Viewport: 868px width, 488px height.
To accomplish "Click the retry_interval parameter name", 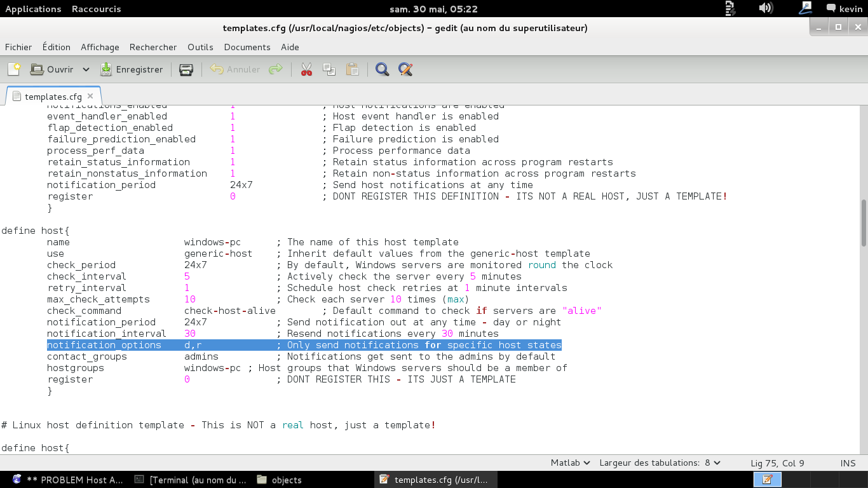I will click(87, 288).
